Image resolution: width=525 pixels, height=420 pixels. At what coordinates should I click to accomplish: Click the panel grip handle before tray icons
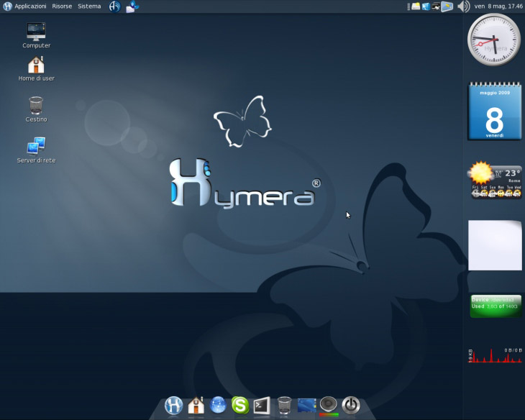coord(408,6)
